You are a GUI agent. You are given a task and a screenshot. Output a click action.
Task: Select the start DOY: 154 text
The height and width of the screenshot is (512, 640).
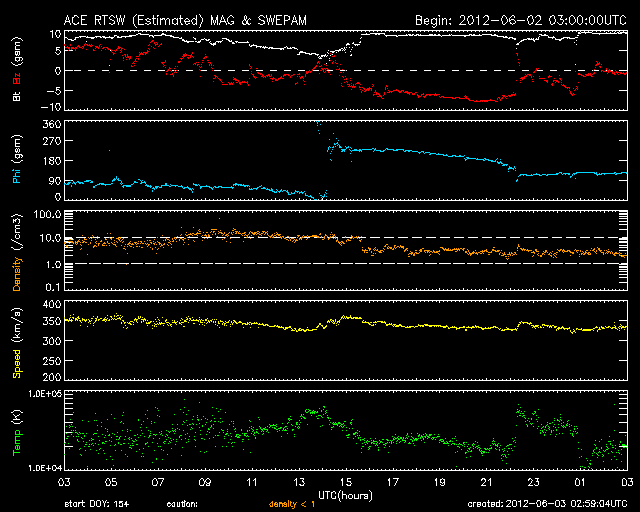pyautogui.click(x=97, y=504)
